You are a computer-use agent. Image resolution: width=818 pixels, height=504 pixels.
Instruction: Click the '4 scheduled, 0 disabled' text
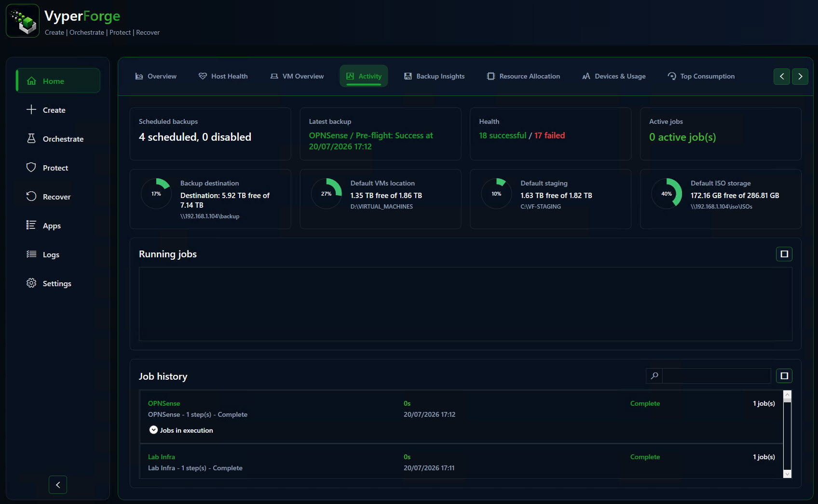(x=195, y=137)
